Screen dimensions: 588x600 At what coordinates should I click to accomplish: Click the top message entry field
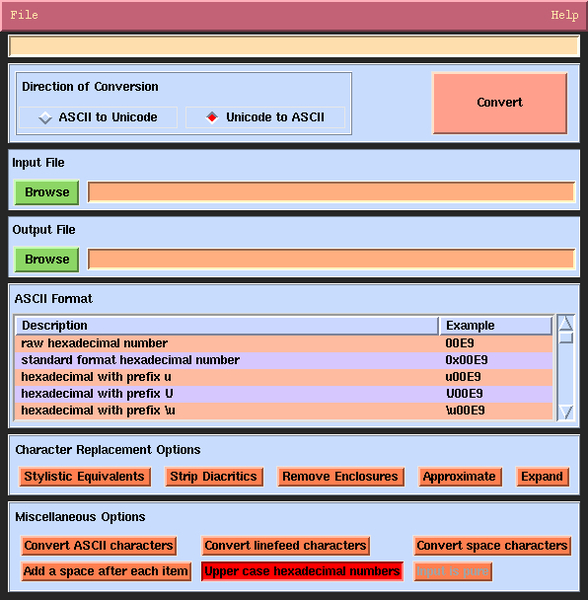point(294,46)
